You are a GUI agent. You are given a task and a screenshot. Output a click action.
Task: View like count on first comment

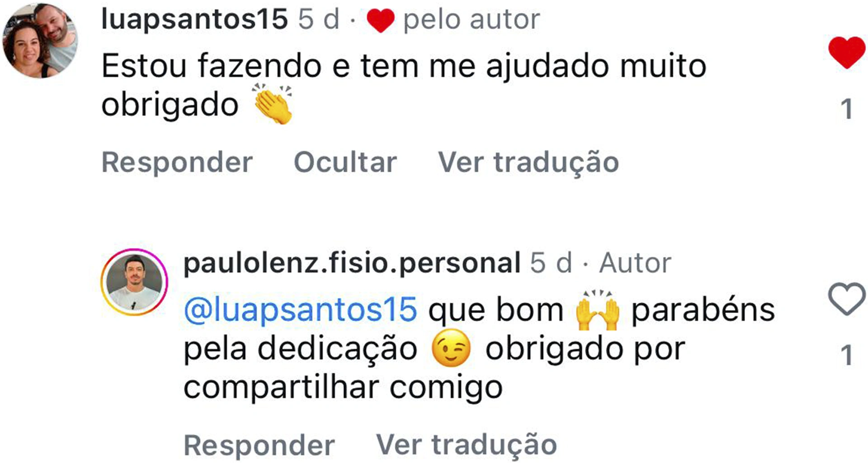pos(846,109)
